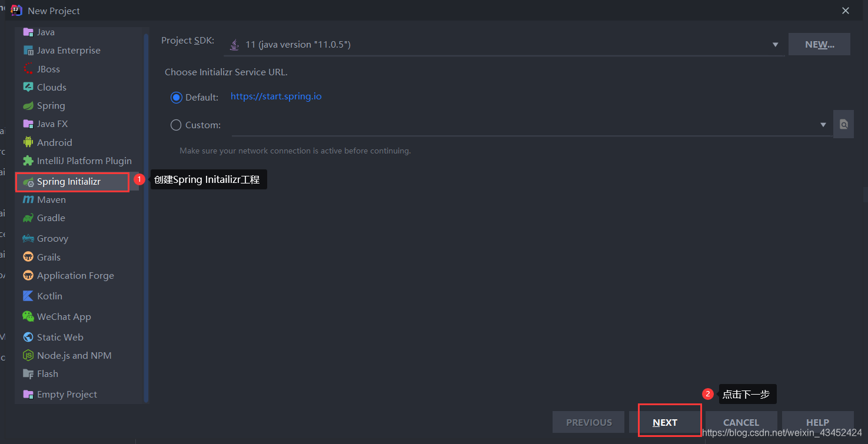Click the 'Groovy' text label
The height and width of the screenshot is (444, 868).
(52, 239)
